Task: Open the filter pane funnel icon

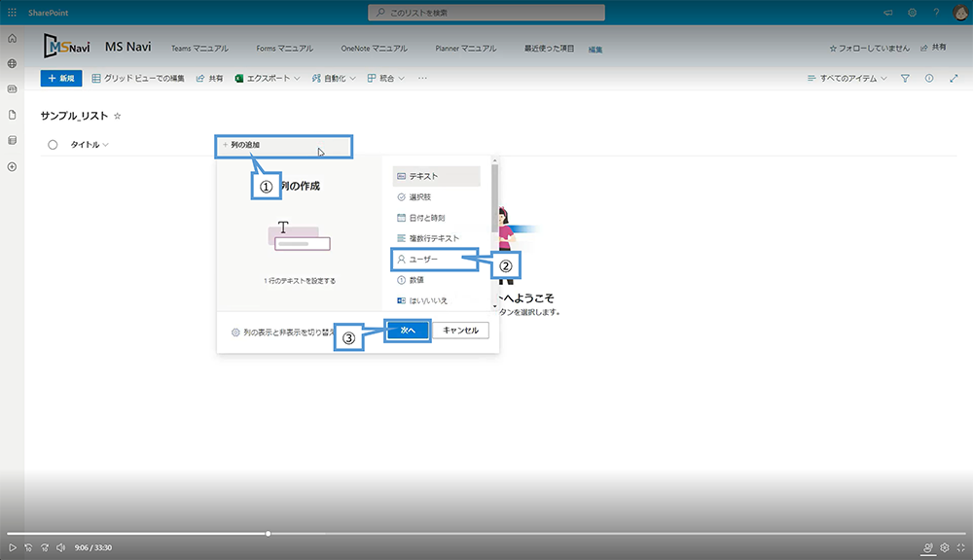Action: click(x=905, y=78)
